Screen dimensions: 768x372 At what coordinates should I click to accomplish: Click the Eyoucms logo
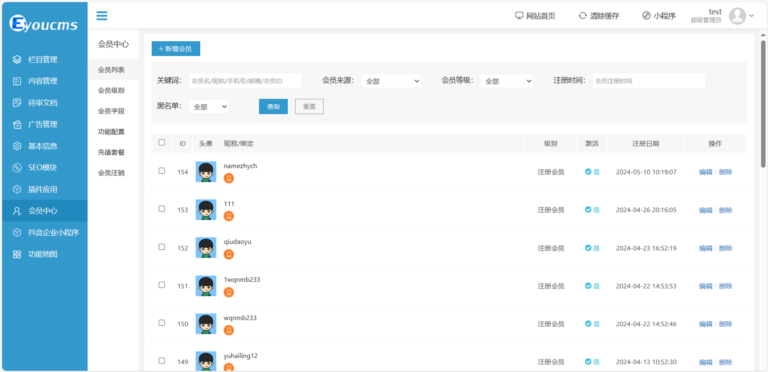[x=44, y=23]
